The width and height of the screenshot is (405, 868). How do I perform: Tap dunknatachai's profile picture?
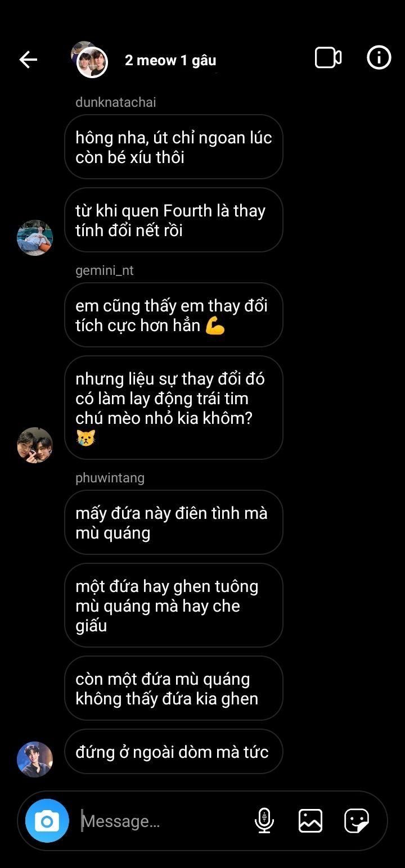[x=35, y=238]
